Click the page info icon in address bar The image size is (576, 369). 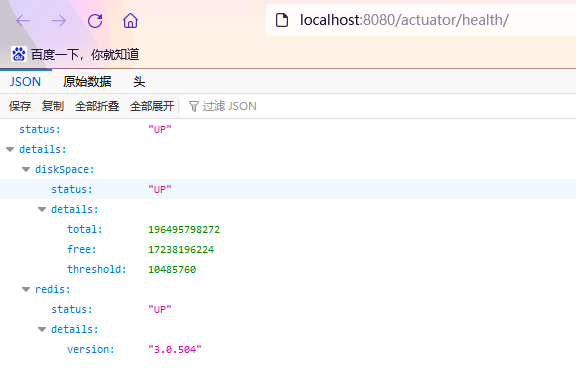pos(282,20)
